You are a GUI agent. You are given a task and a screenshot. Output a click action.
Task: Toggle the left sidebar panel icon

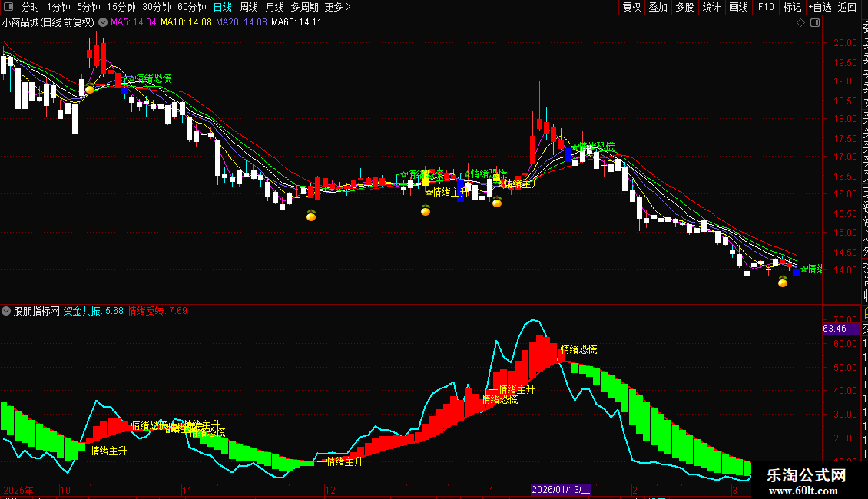(8, 7)
